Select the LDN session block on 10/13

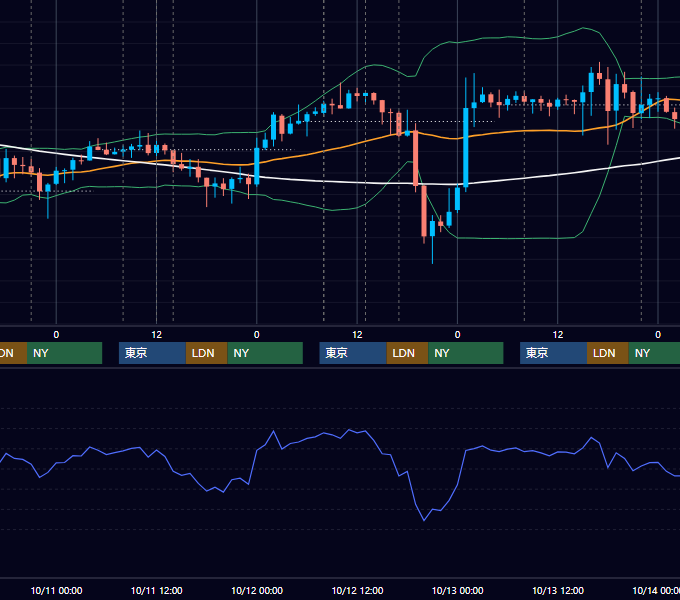point(608,353)
